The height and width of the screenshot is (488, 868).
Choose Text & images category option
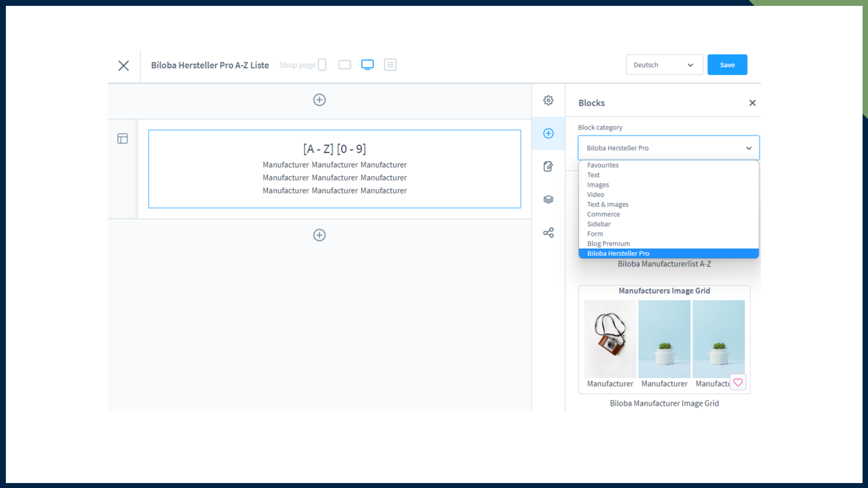coord(608,204)
